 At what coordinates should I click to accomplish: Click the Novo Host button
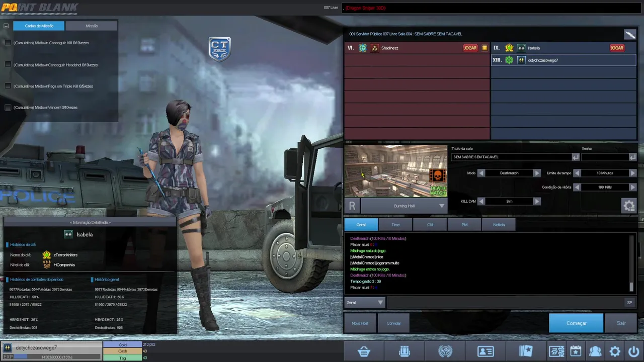click(x=360, y=323)
